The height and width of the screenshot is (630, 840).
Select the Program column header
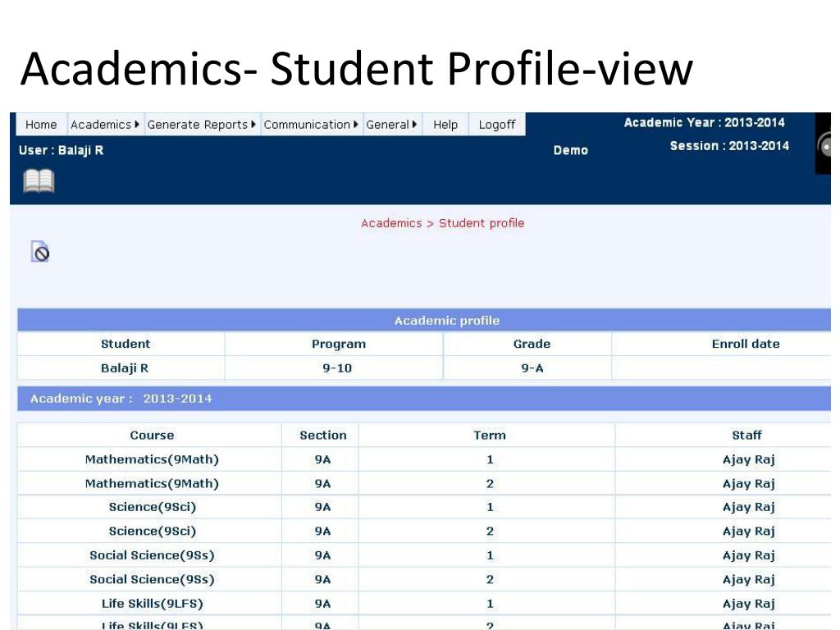coord(339,344)
